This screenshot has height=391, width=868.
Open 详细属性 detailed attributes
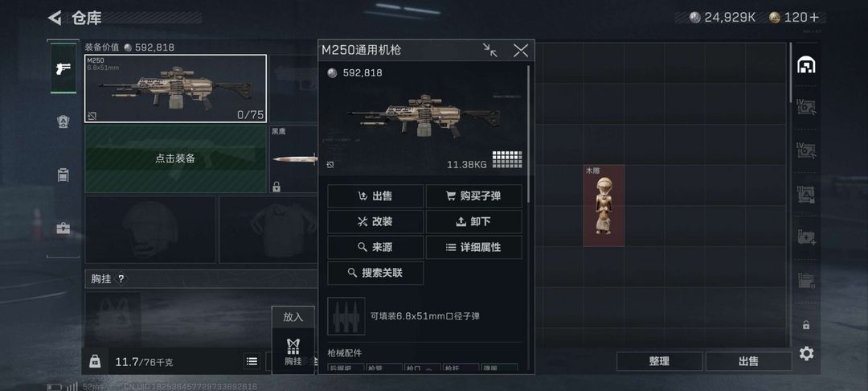(474, 248)
